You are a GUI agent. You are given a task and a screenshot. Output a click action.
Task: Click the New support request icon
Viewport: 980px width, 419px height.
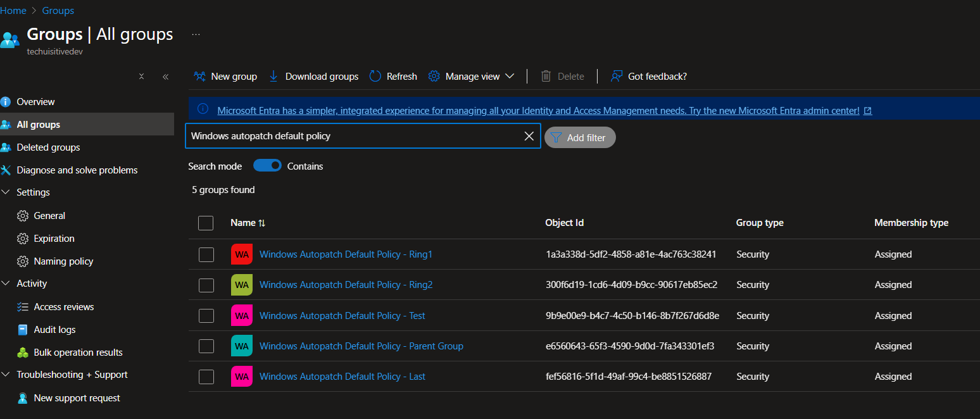22,397
